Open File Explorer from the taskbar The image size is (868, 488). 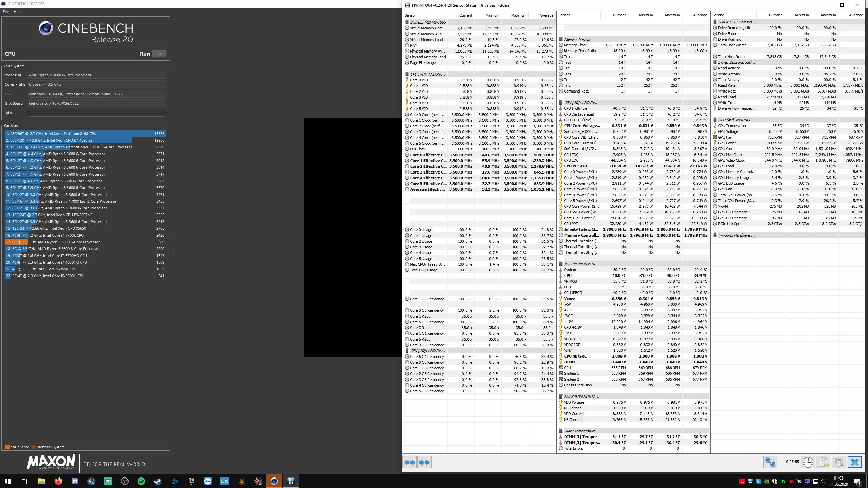click(41, 481)
